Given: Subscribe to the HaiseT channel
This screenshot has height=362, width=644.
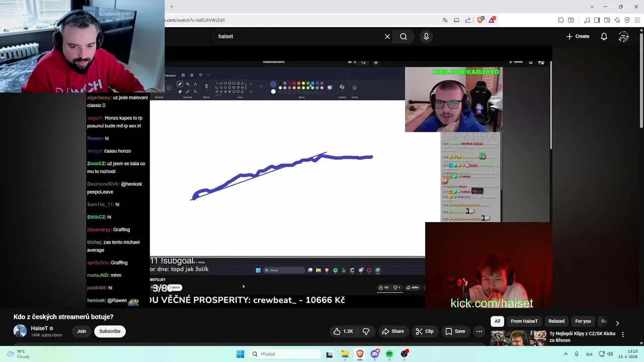Looking at the screenshot, I should 110,331.
